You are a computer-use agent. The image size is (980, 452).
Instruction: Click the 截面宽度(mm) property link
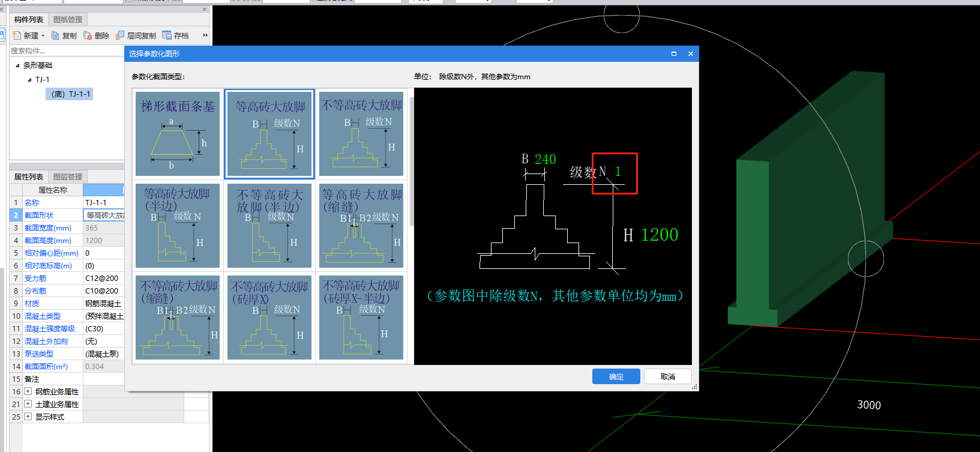tap(48, 228)
